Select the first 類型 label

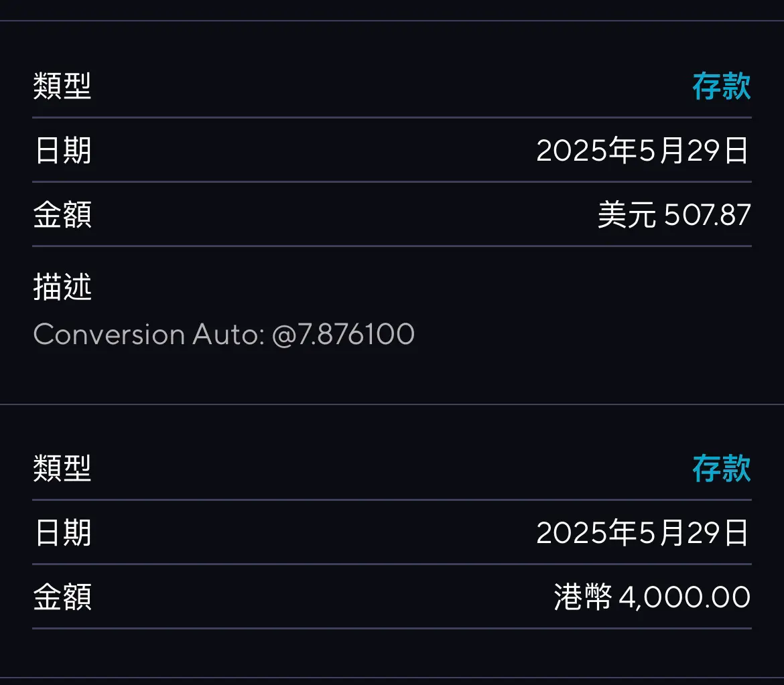[62, 86]
